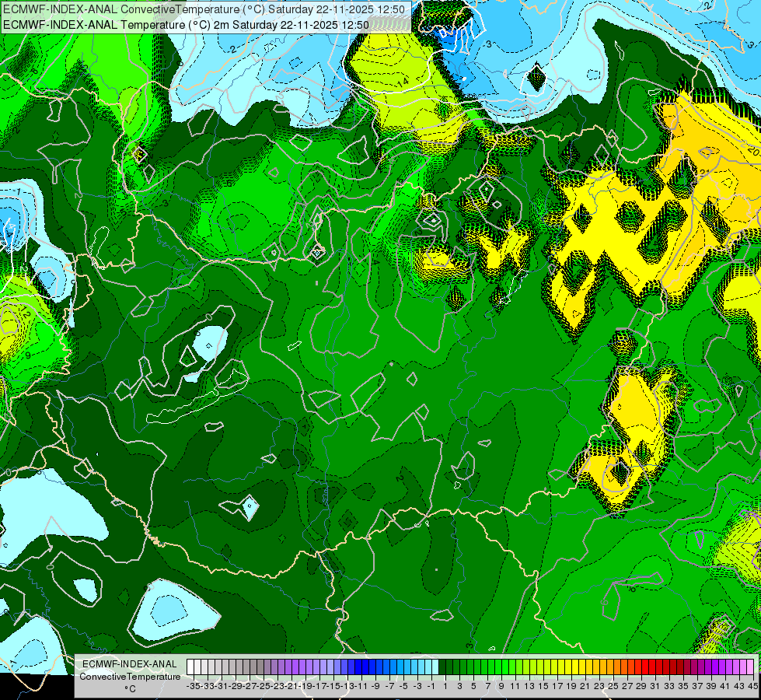Click the '17' legend value
This screenshot has width=761, height=700.
557,687
